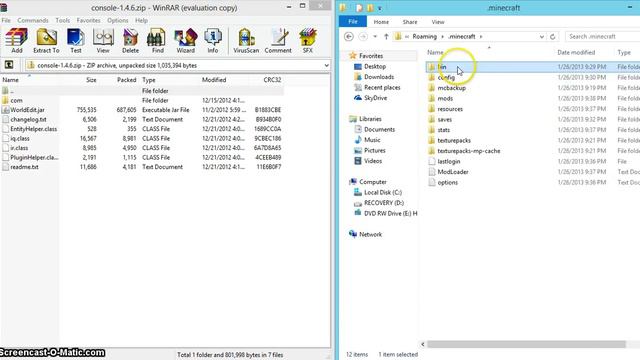Switch to the View ribbon tab

pyautogui.click(x=438, y=22)
